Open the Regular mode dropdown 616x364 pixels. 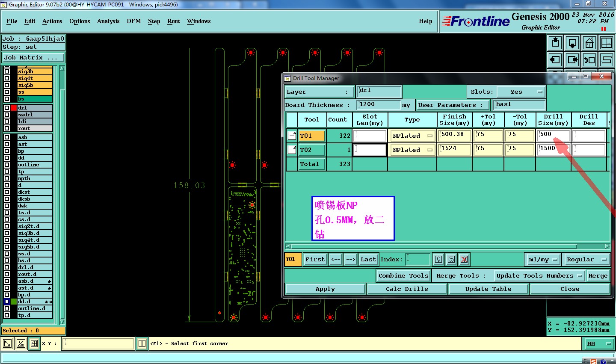tap(586, 259)
